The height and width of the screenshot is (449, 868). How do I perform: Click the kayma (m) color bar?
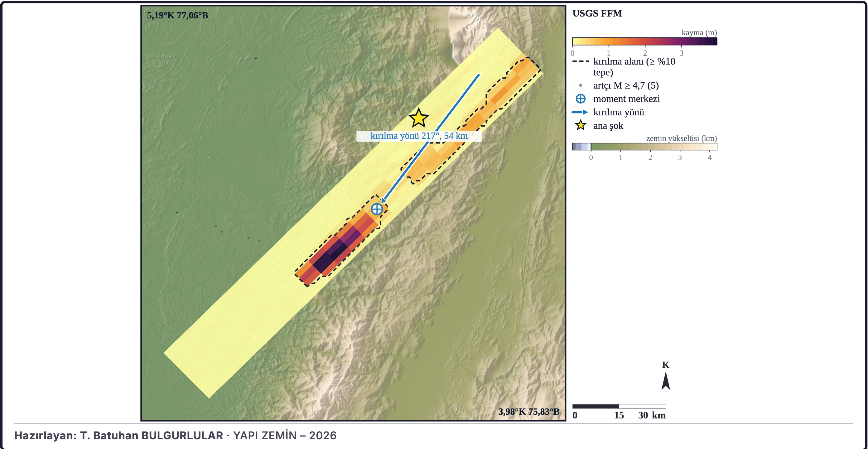coord(644,41)
